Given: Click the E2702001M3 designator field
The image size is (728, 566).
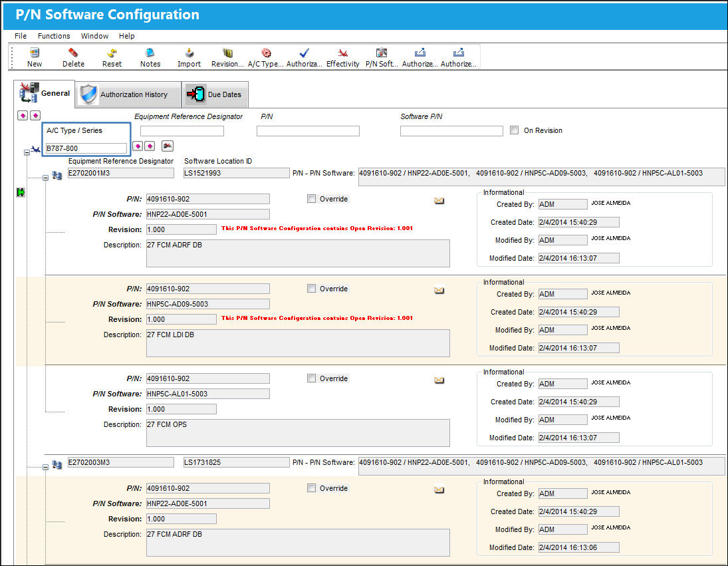Looking at the screenshot, I should (121, 173).
